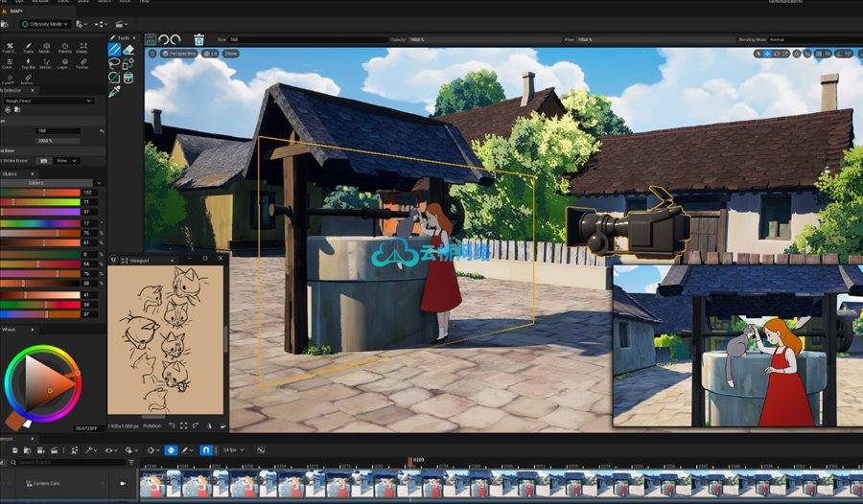
Task: Open the Brushes panel icon
Action: pos(28,80)
